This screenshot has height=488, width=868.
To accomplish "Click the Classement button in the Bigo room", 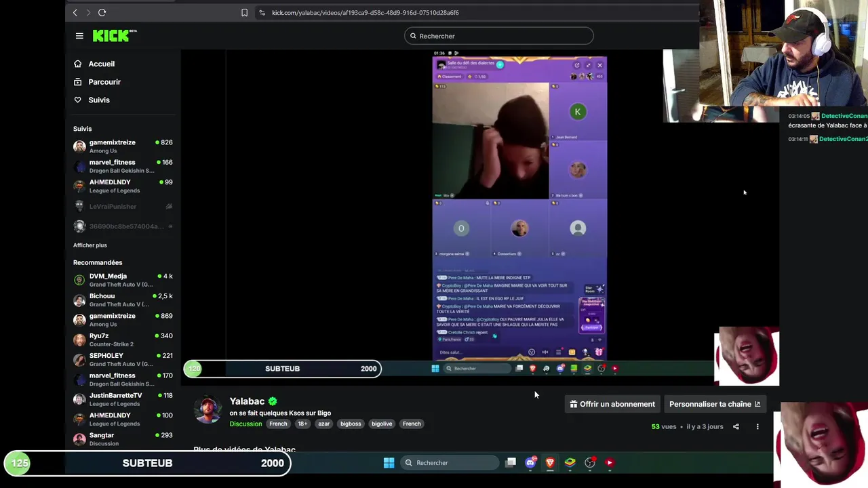I will 450,77.
